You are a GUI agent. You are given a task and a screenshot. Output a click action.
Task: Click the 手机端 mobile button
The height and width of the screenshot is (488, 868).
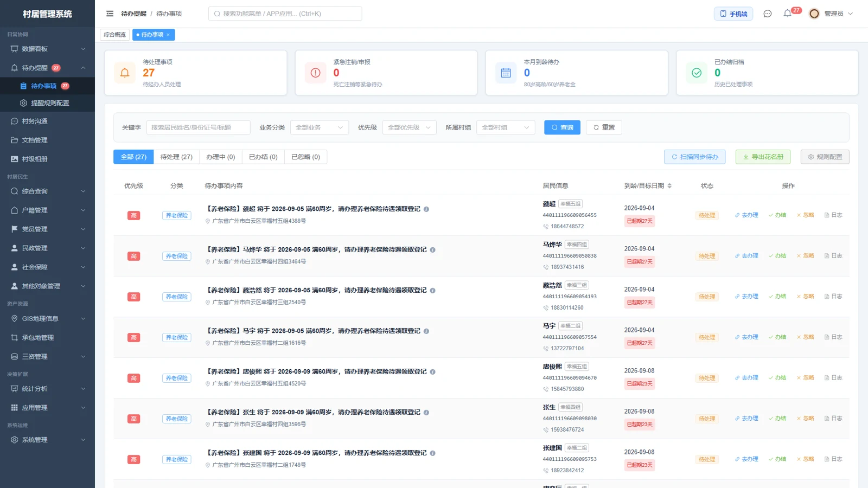[733, 14]
